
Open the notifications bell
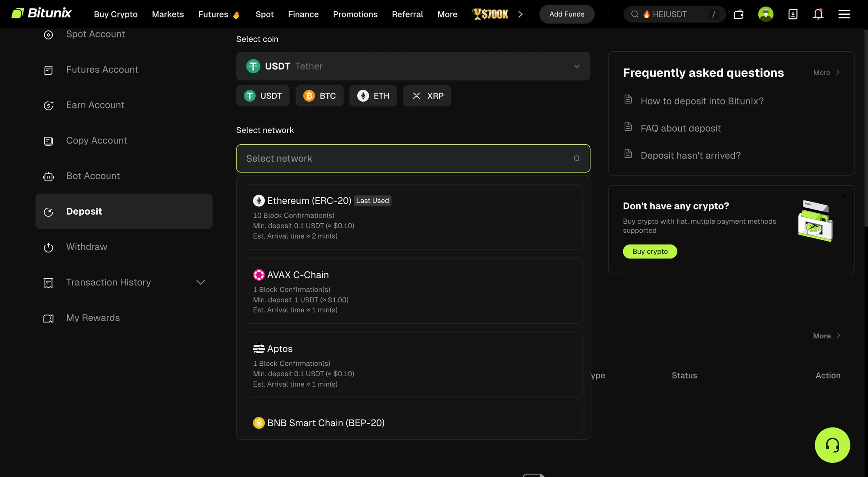click(818, 14)
